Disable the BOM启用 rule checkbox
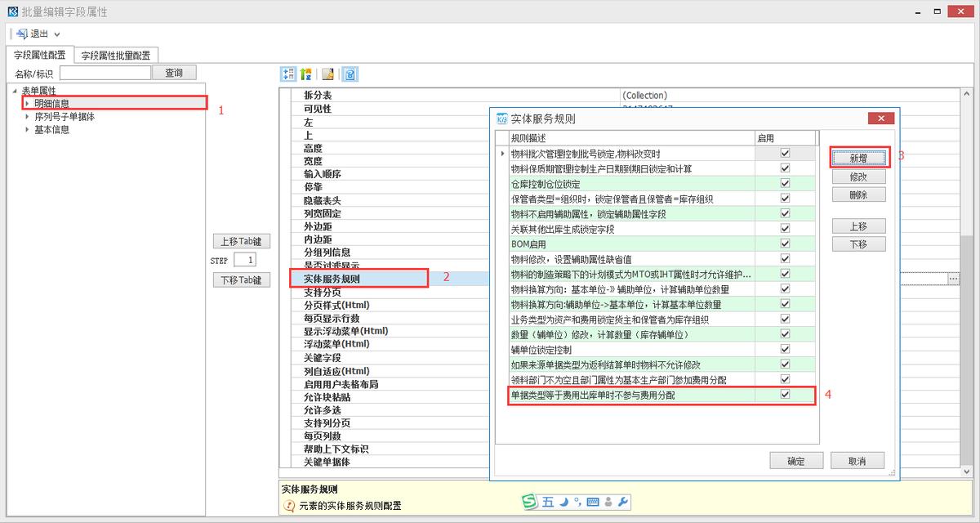The image size is (980, 523). 785,244
